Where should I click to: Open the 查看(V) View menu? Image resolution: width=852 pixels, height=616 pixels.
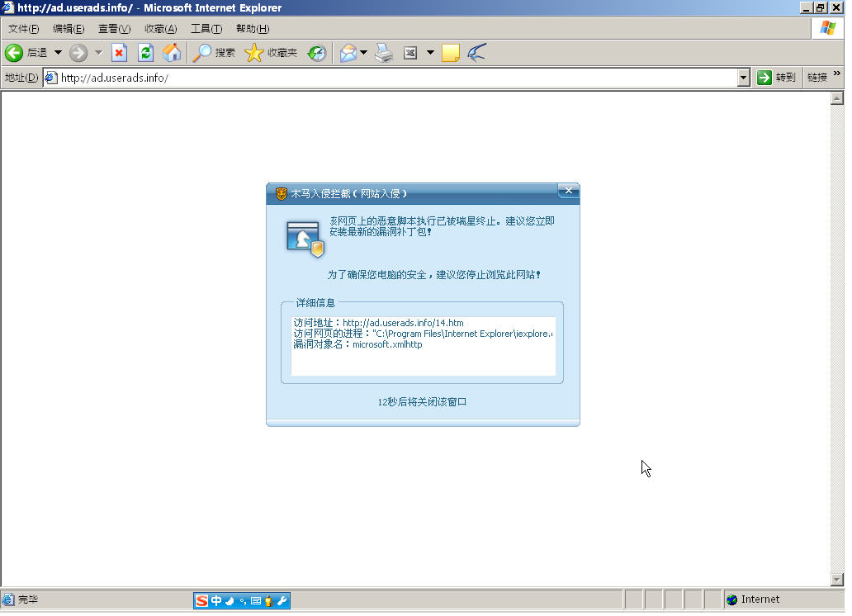[114, 29]
